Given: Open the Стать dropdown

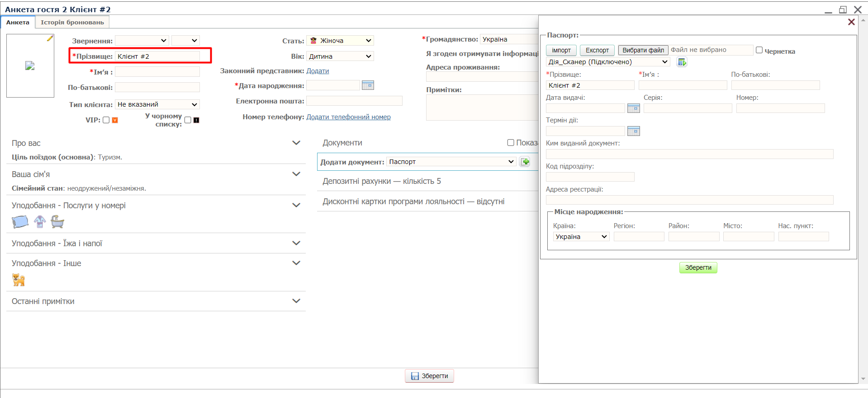Looking at the screenshot, I should click(340, 41).
